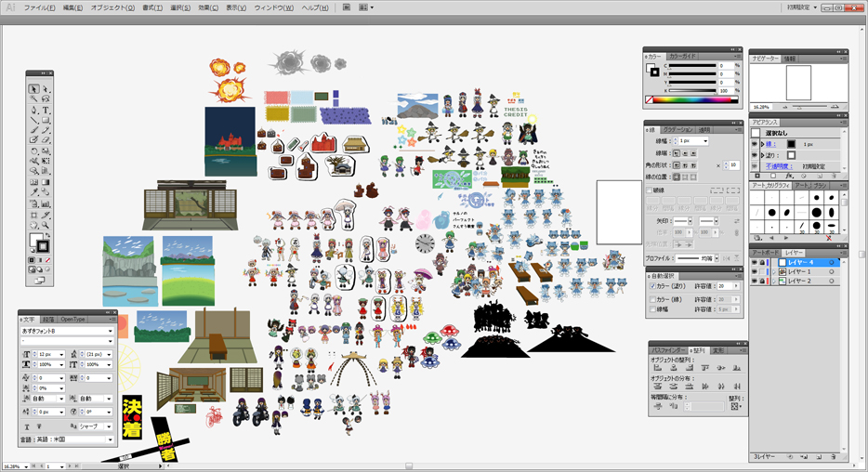
Task: Click the corner limit value 10 field
Action: tap(733, 164)
